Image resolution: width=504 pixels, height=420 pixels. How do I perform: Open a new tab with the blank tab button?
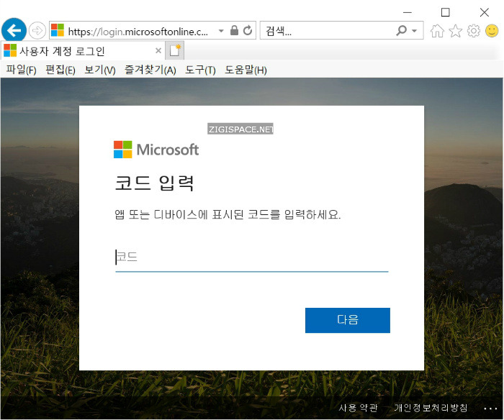tap(175, 51)
